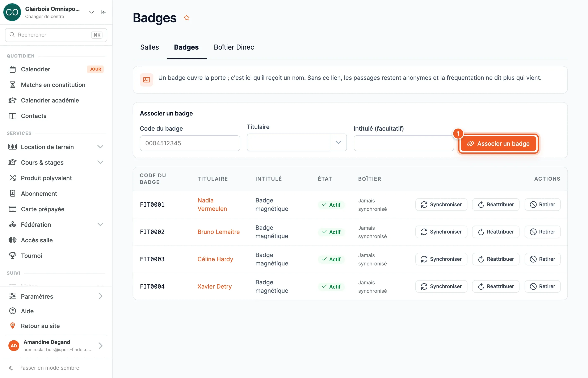Open the Titulaire dropdown

click(x=338, y=142)
